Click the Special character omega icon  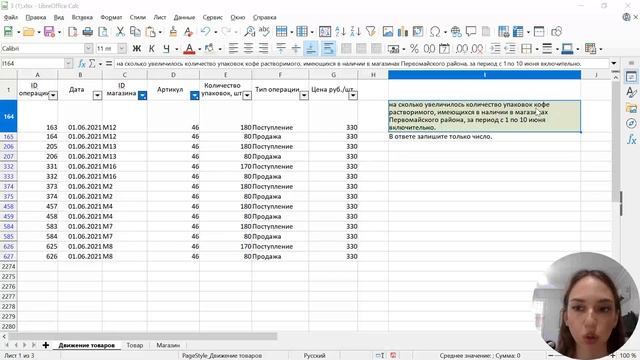435,31
